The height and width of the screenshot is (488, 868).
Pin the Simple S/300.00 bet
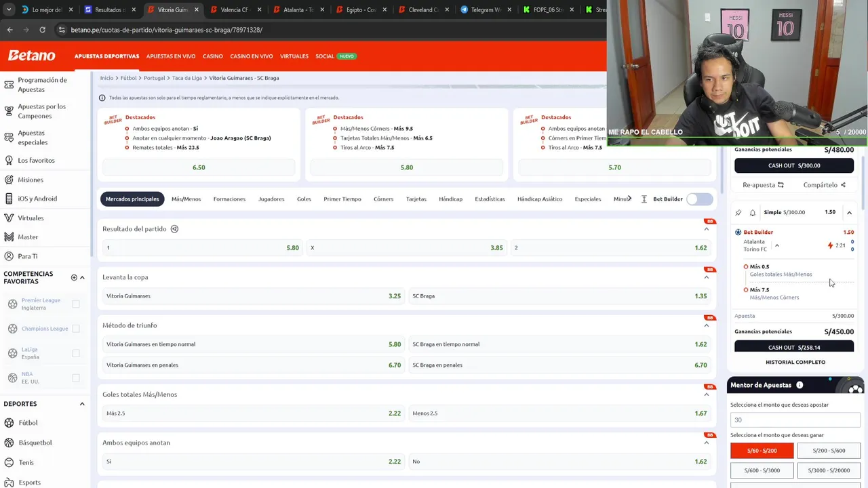(x=738, y=213)
